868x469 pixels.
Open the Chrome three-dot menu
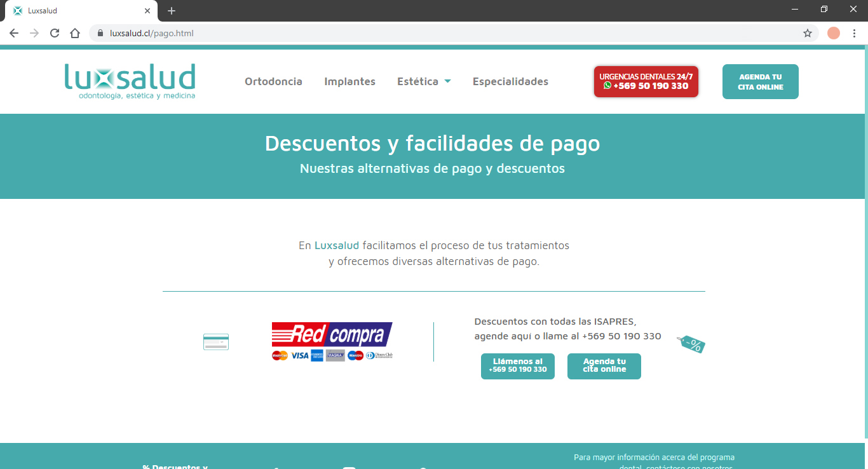tap(854, 33)
